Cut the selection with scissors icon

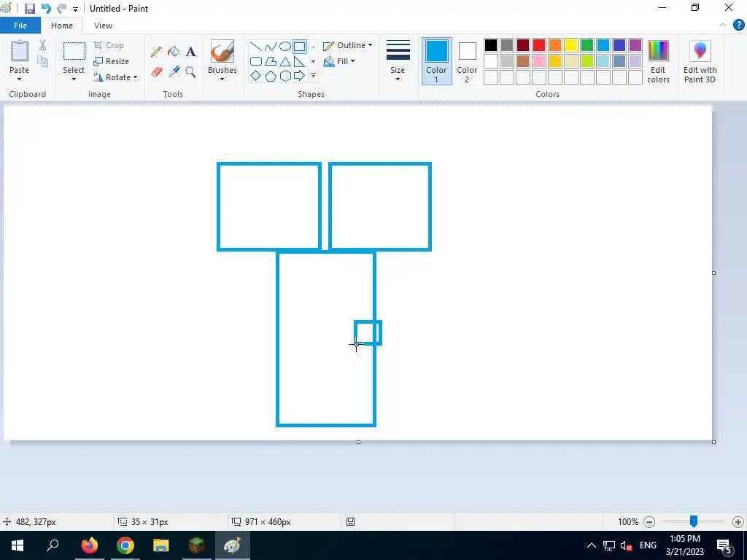(42, 45)
